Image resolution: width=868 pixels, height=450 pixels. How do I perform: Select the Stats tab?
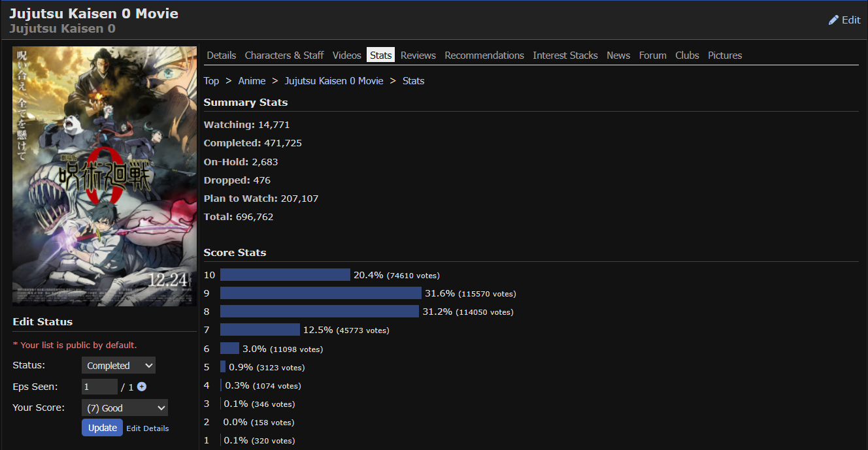click(381, 56)
